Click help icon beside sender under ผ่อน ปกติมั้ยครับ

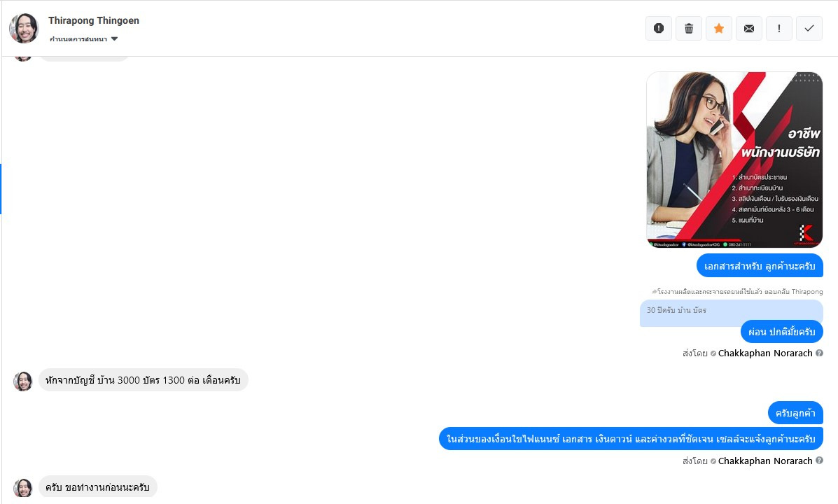coord(819,353)
